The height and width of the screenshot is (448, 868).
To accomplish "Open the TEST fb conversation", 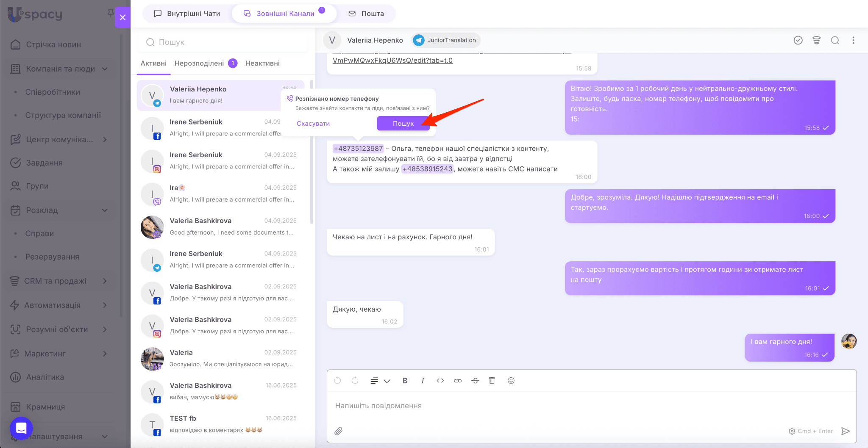I will pyautogui.click(x=220, y=424).
